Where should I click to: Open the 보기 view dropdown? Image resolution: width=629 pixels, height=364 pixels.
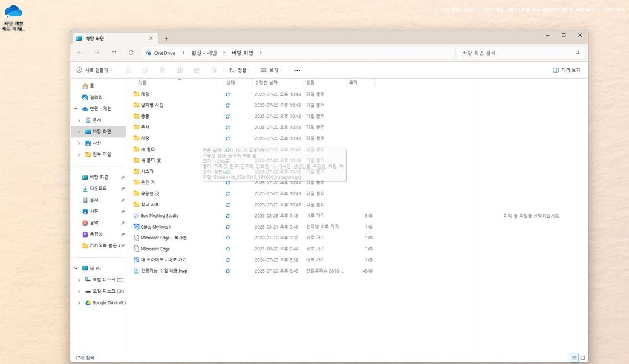(272, 70)
